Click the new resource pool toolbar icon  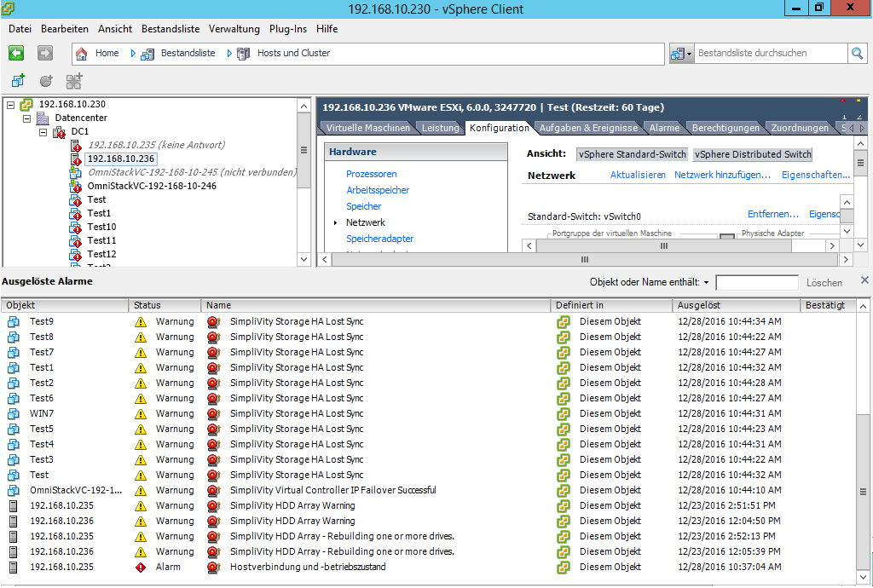coord(46,81)
